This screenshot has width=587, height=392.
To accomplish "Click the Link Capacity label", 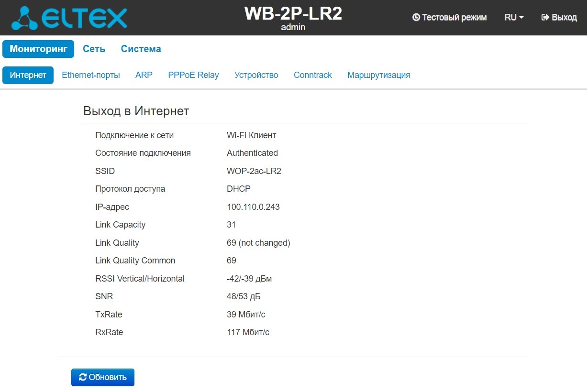I will point(121,225).
